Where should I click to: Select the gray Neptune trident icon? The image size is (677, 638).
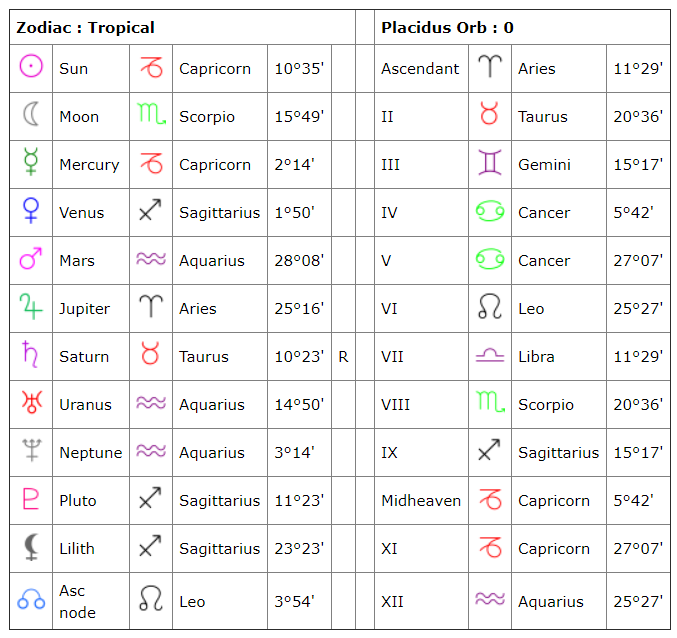tap(31, 452)
